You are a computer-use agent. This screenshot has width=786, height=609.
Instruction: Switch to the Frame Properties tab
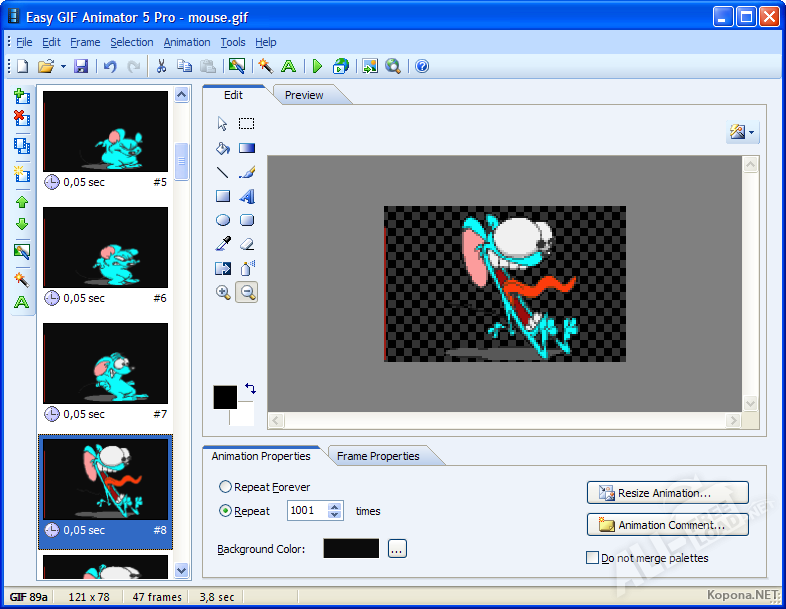(x=378, y=456)
